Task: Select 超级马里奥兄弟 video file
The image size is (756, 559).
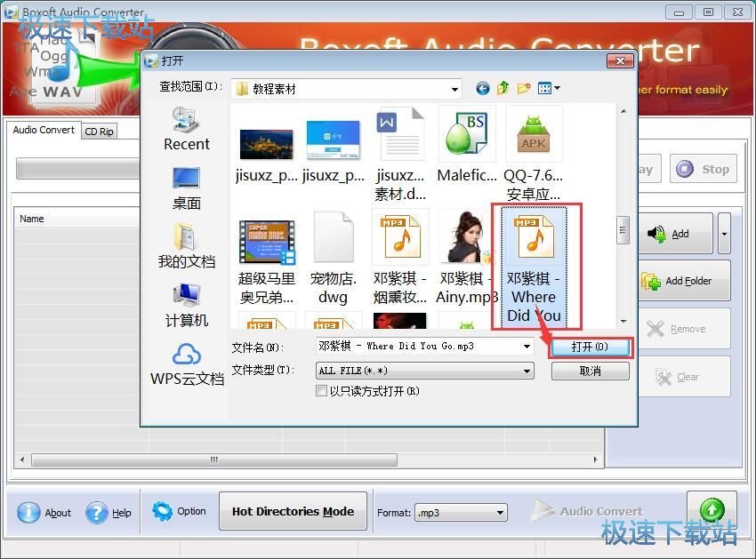Action: point(267,263)
